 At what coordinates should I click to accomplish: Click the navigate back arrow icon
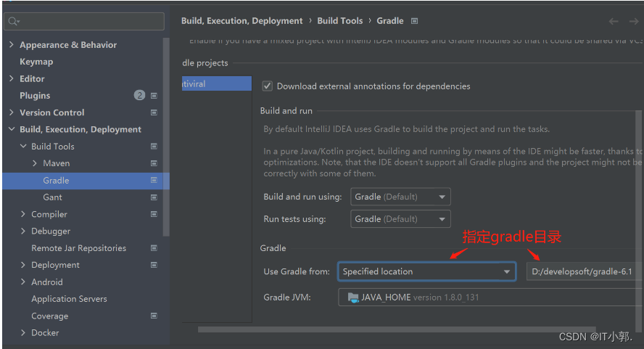(x=614, y=21)
